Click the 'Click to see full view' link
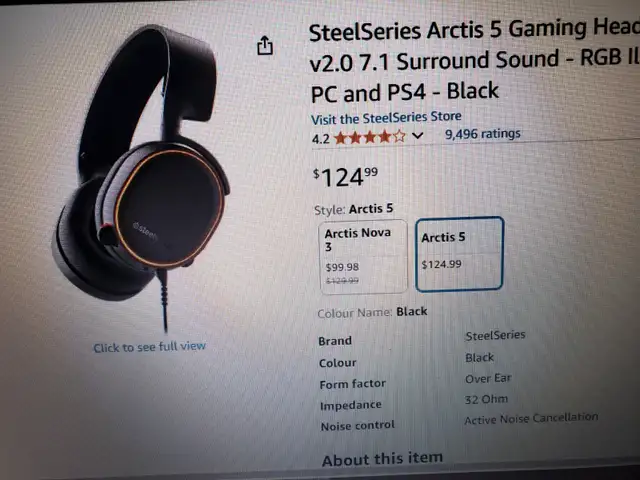This screenshot has height=480, width=640. tap(149, 347)
